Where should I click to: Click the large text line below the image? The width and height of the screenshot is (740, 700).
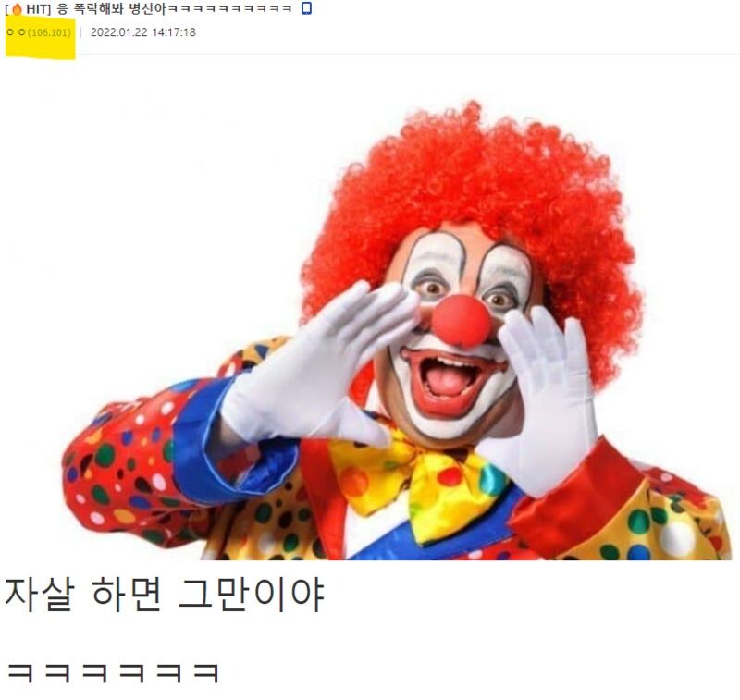[x=164, y=596]
